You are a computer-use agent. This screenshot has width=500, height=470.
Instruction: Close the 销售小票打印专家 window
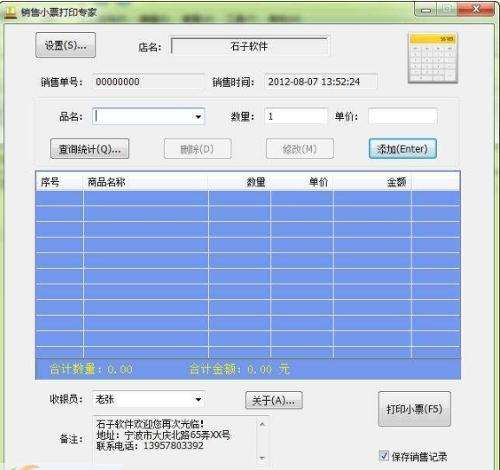(476, 10)
